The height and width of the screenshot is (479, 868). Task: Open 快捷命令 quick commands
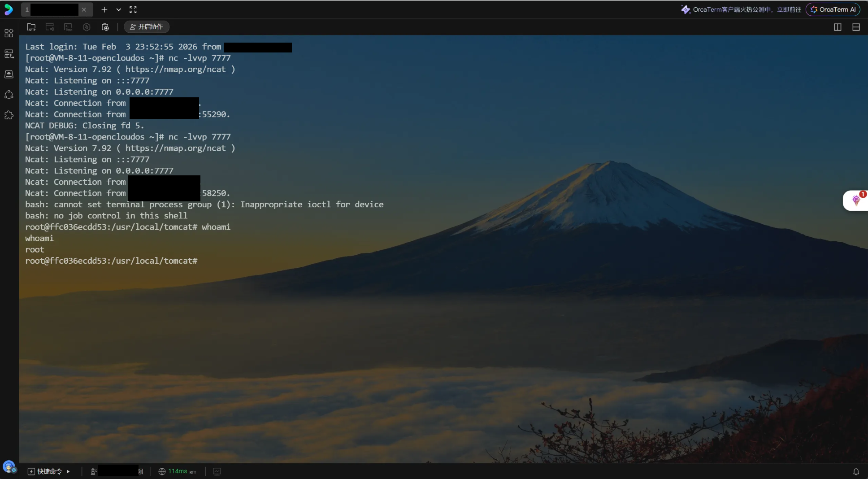click(45, 471)
